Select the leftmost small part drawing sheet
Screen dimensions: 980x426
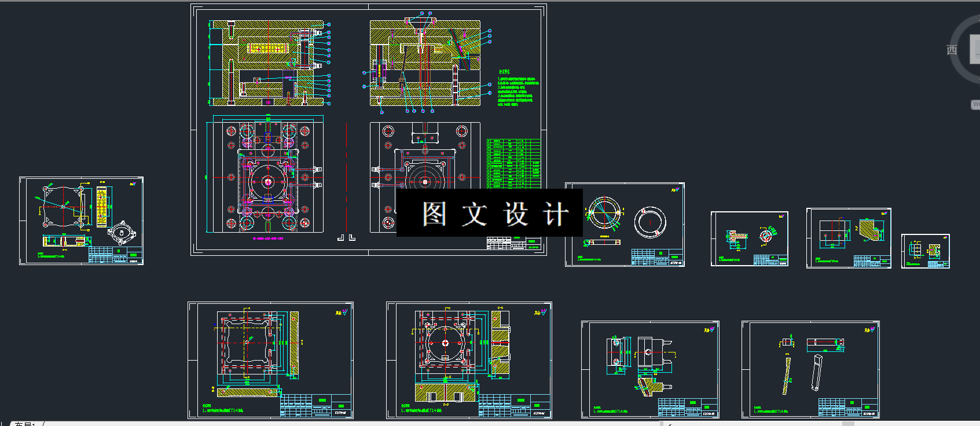tap(81, 221)
